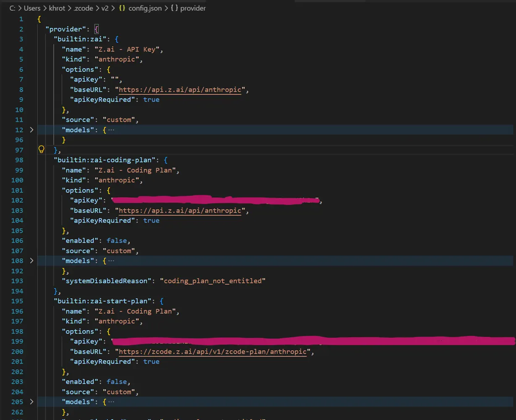Click the "custom" source value on line 107

[x=118, y=251]
